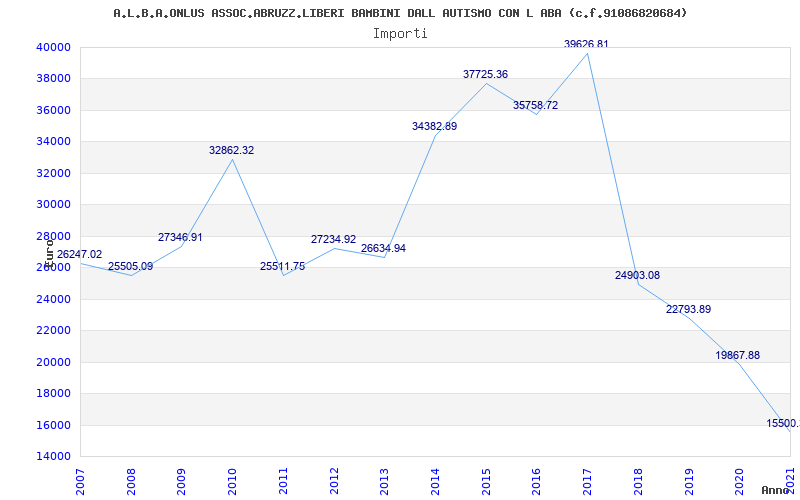Click the 2015 x-axis year label
This screenshot has width=800, height=500.
coord(486,482)
